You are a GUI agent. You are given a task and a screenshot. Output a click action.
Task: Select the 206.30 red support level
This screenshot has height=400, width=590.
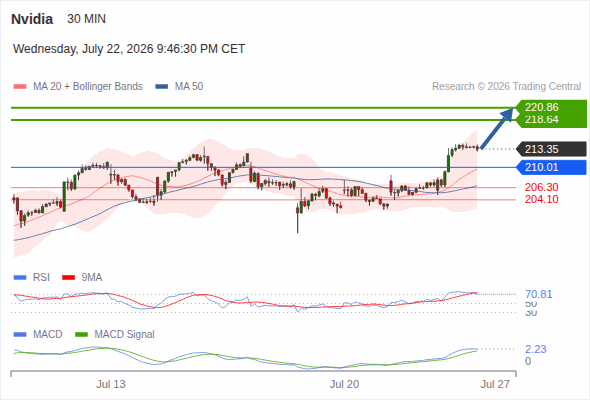541,187
